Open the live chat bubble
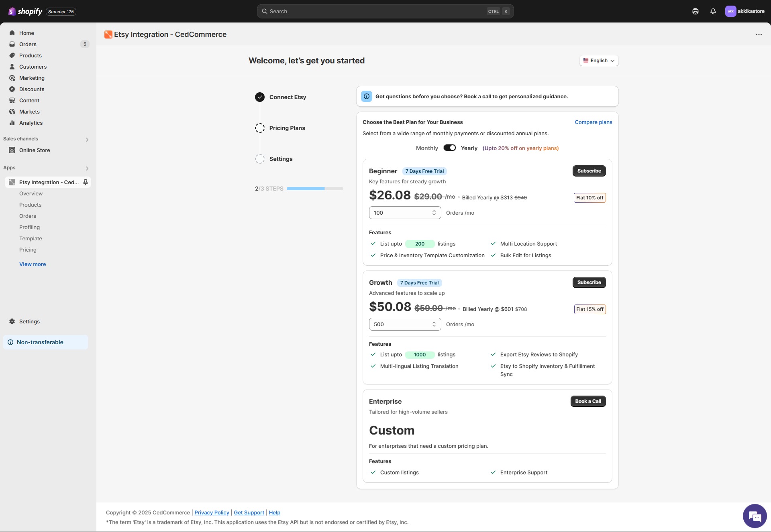Screen dimensions: 771x532 [x=755, y=516]
